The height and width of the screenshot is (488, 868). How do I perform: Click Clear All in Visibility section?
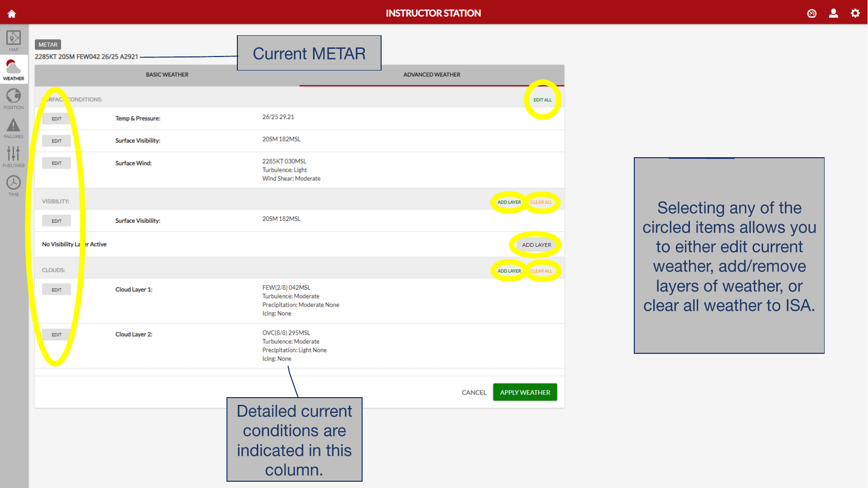tap(541, 202)
